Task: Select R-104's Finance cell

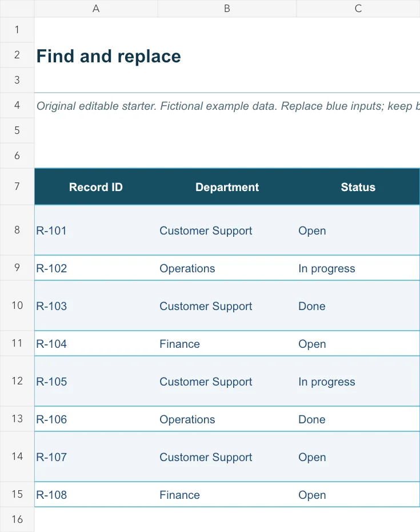Action: coord(227,343)
